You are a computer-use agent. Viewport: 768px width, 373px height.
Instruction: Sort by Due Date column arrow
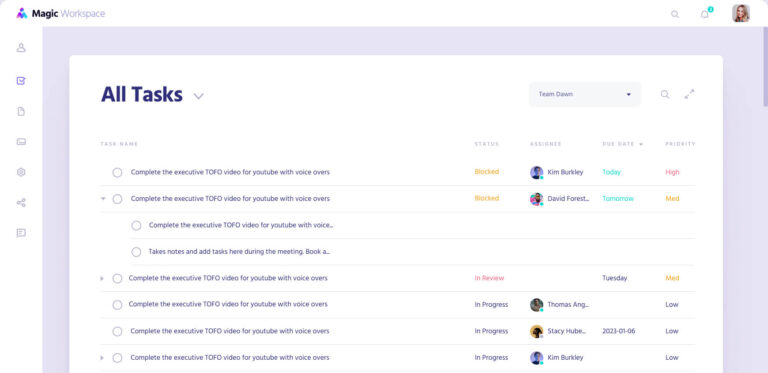click(x=641, y=144)
